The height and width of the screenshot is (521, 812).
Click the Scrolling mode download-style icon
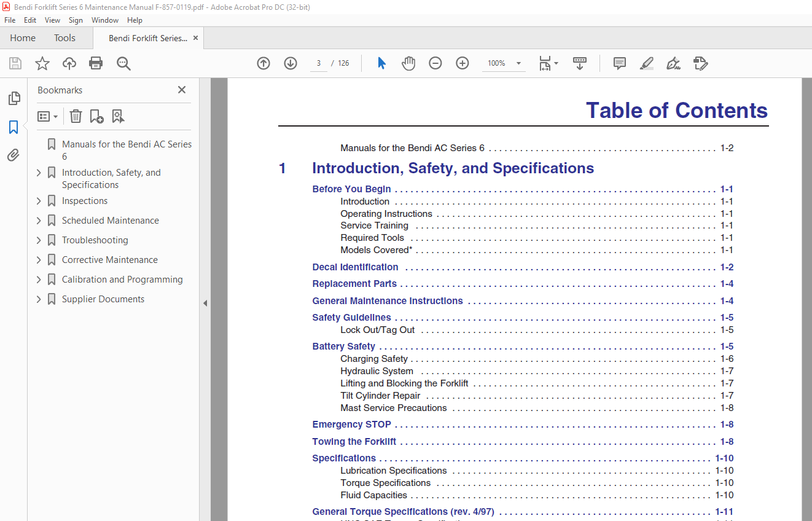click(580, 63)
